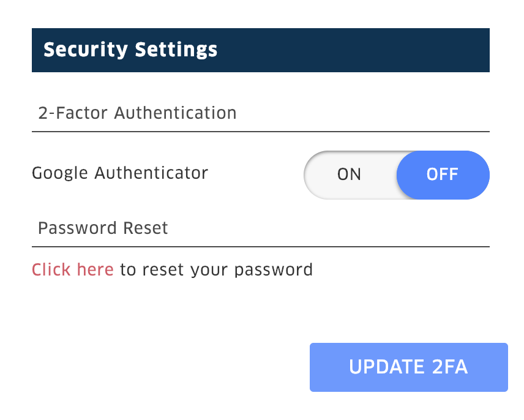Open the 'Click here' password reset link
Screen dimensions: 524x420
(73, 269)
